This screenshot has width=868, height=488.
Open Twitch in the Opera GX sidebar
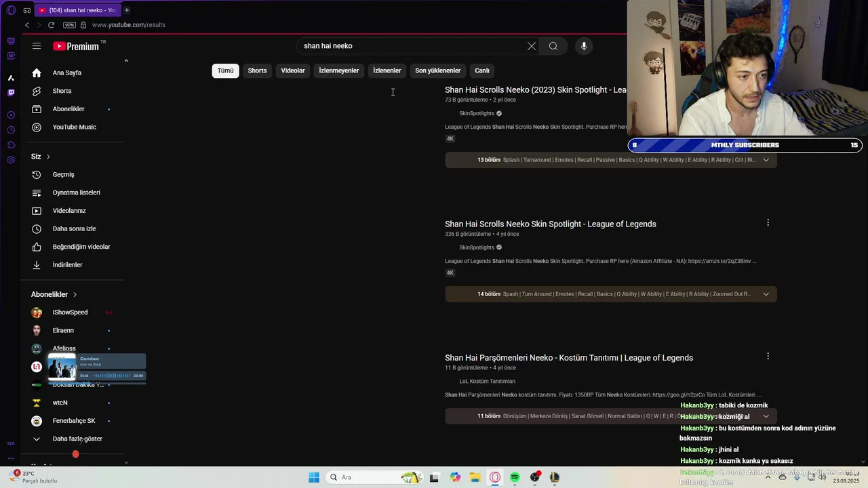click(11, 93)
